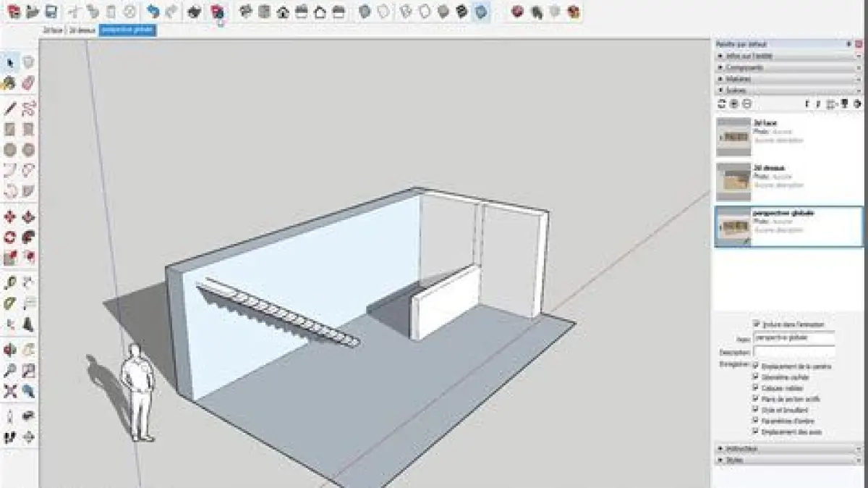
Task: Switch to the Iso house view
Action: [x=283, y=12]
